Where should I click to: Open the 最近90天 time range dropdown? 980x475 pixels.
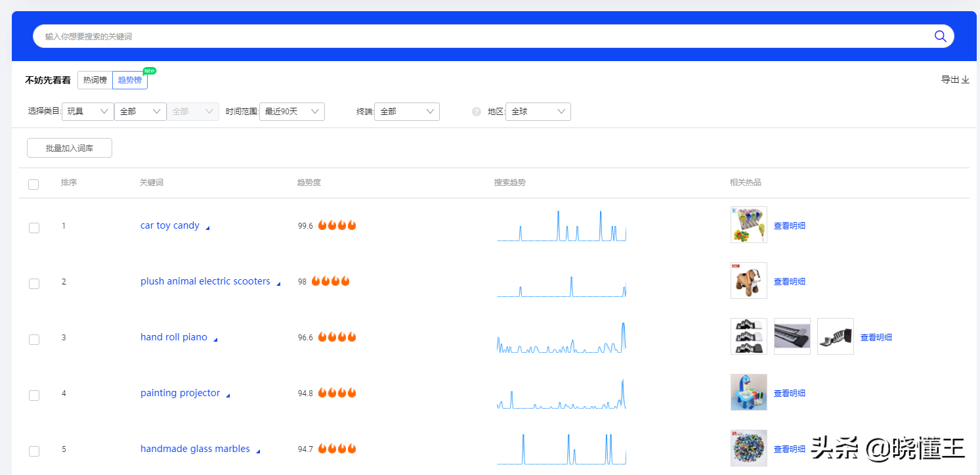292,112
